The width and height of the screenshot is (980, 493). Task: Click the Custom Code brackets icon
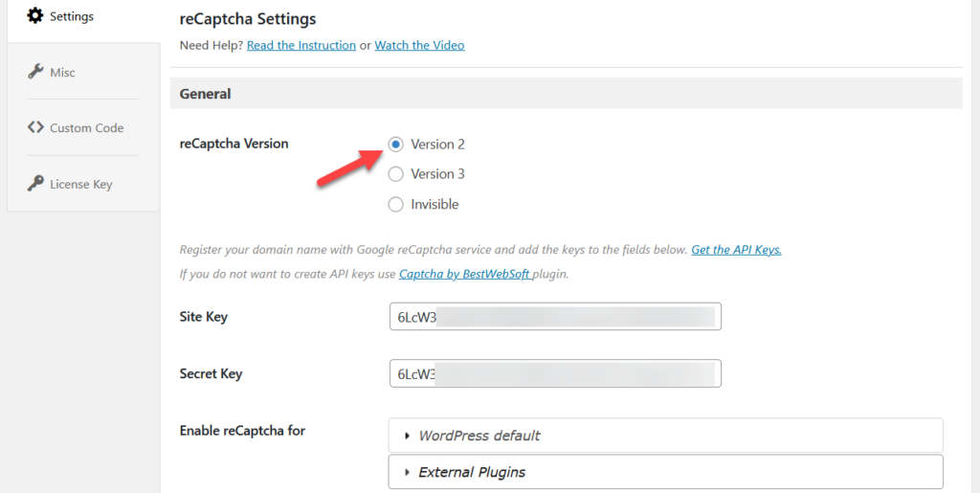coord(35,127)
